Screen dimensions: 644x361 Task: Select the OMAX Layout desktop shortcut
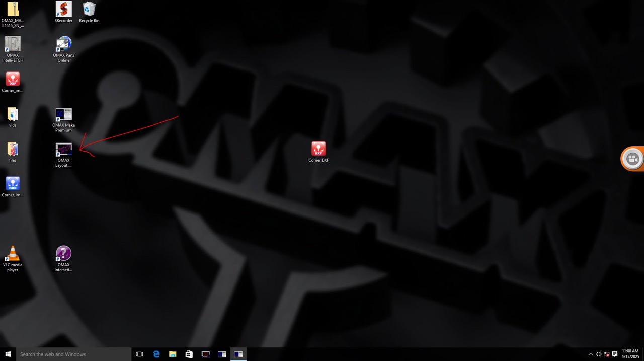coord(63,155)
